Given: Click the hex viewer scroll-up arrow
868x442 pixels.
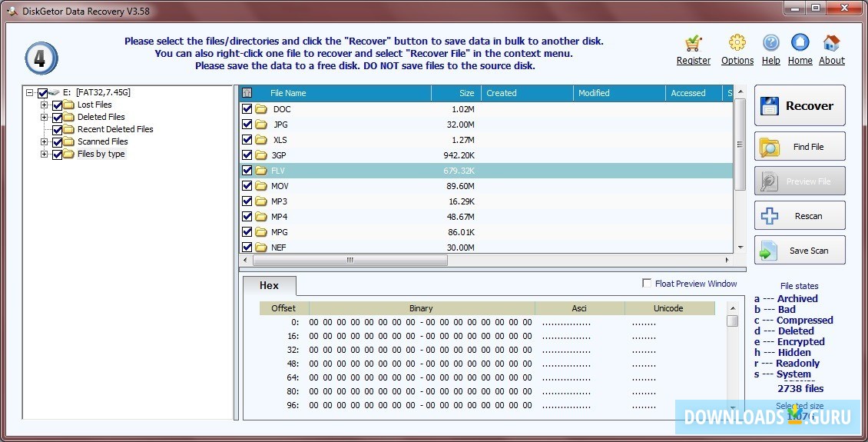Looking at the screenshot, I should (732, 308).
